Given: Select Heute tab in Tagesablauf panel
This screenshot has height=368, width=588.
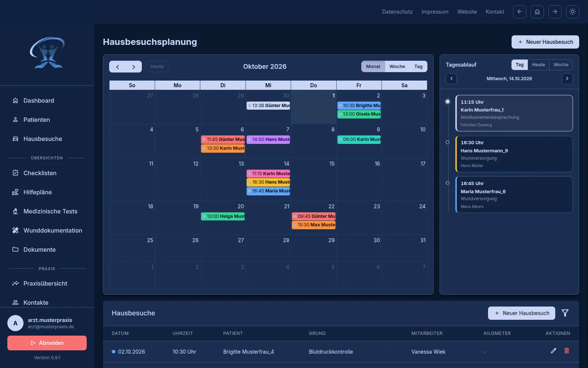Looking at the screenshot, I should click(x=539, y=65).
